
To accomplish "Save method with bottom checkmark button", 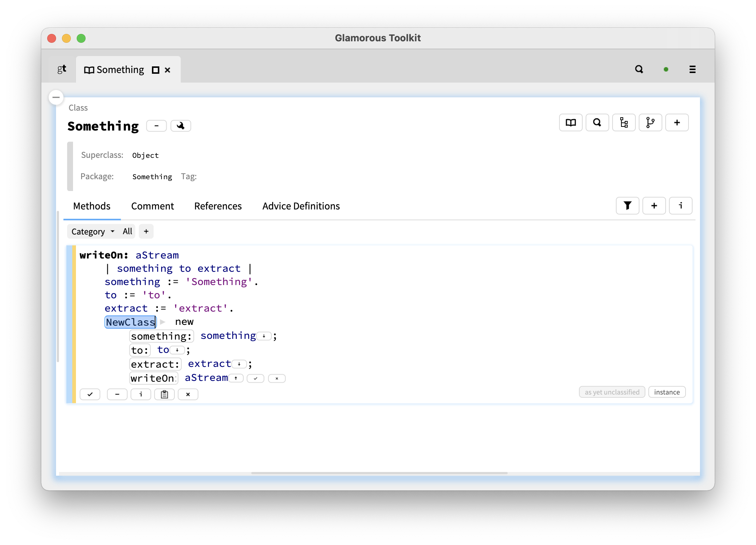I will (x=90, y=394).
